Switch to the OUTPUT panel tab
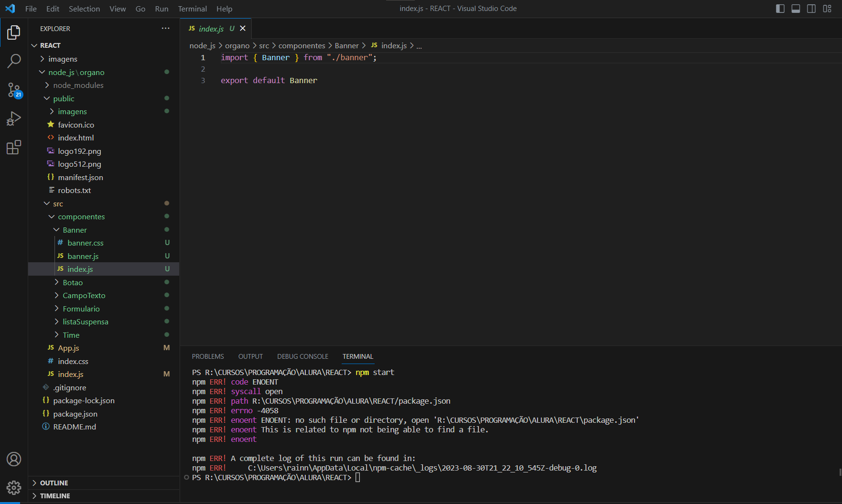Viewport: 842px width, 504px height. pyautogui.click(x=250, y=356)
